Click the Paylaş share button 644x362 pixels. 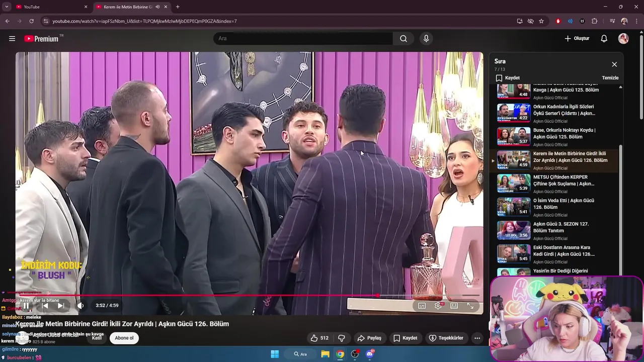point(369,338)
